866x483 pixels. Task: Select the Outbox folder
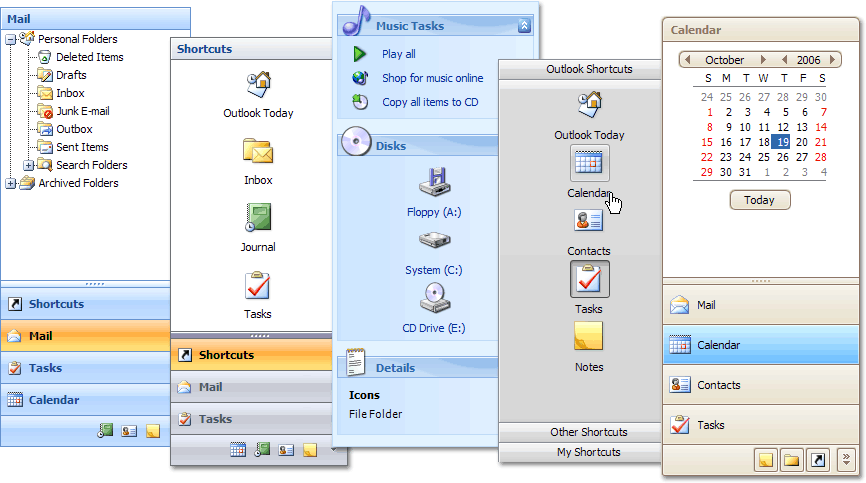pos(74,129)
